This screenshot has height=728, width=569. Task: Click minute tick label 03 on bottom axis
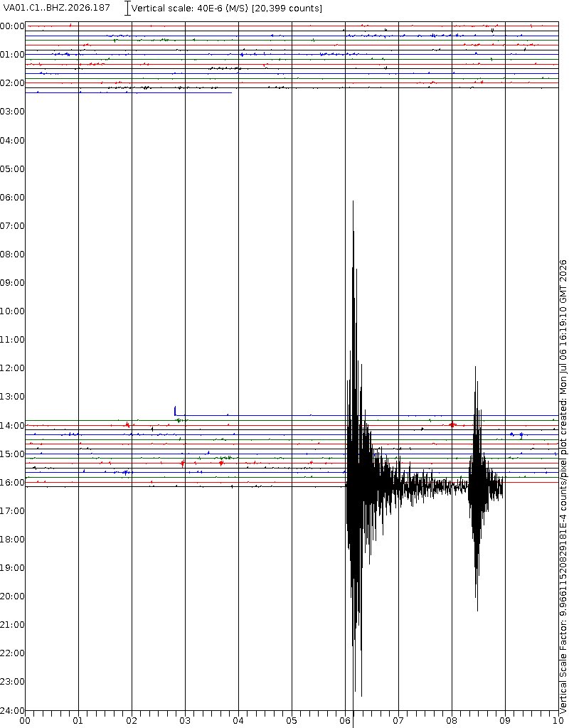pyautogui.click(x=186, y=721)
